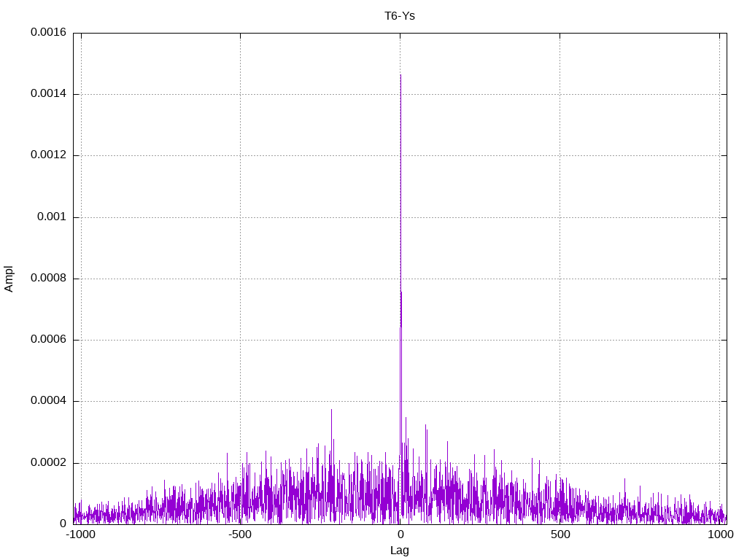The height and width of the screenshot is (560, 747).
Task: Click the 0.001 y-axis tick label
Action: pyautogui.click(x=52, y=217)
